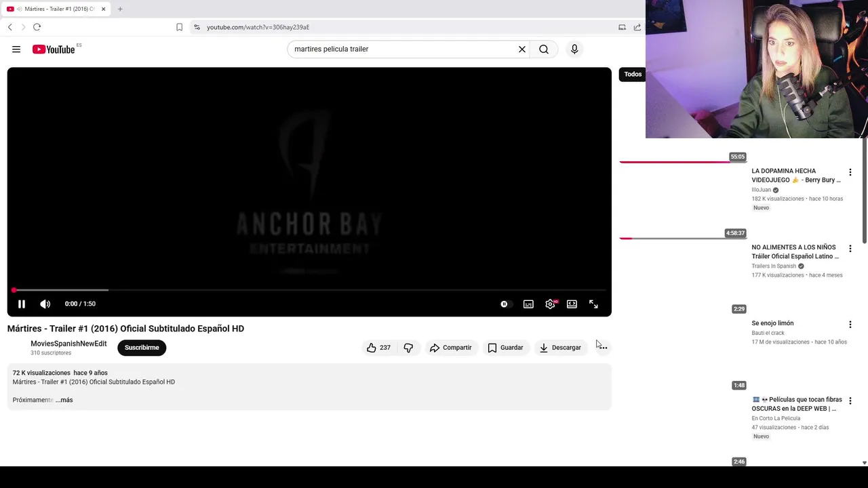
Task: Select the Todos filter chip
Action: tap(633, 75)
